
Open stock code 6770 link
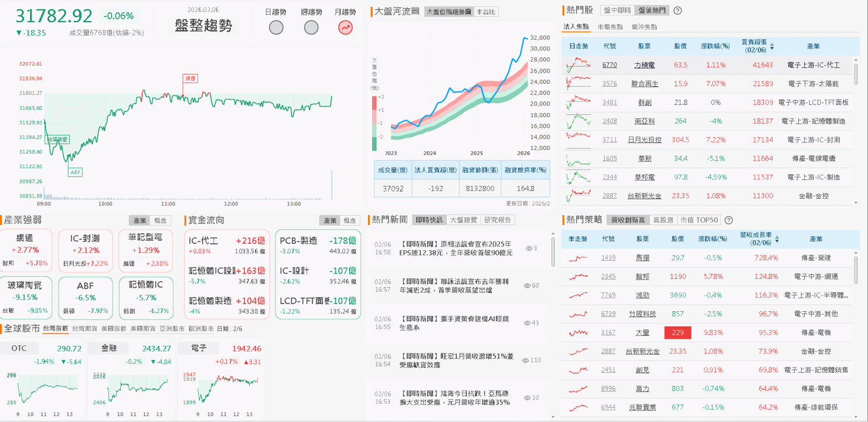[610, 65]
